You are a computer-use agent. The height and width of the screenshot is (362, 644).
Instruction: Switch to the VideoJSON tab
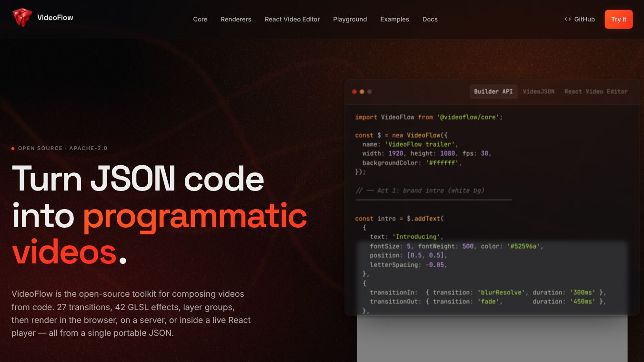click(539, 91)
